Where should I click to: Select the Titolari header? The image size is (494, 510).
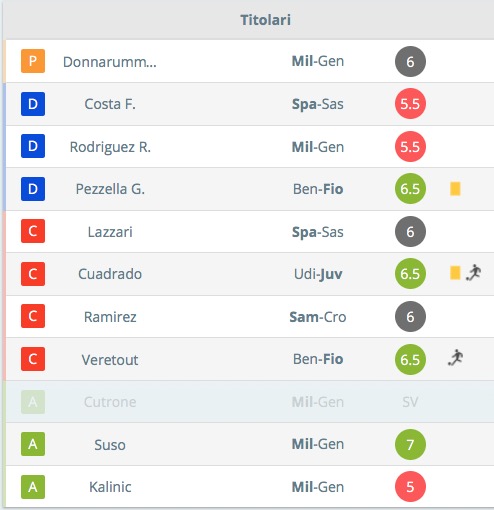click(x=266, y=20)
